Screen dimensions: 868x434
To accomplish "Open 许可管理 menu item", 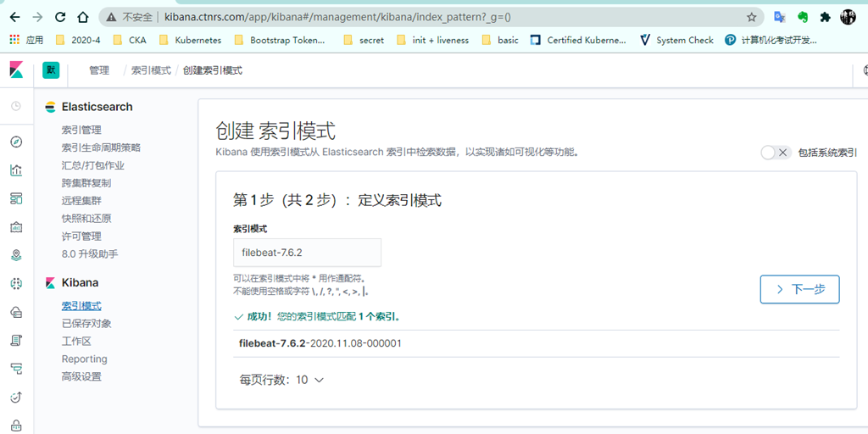I will click(x=81, y=236).
